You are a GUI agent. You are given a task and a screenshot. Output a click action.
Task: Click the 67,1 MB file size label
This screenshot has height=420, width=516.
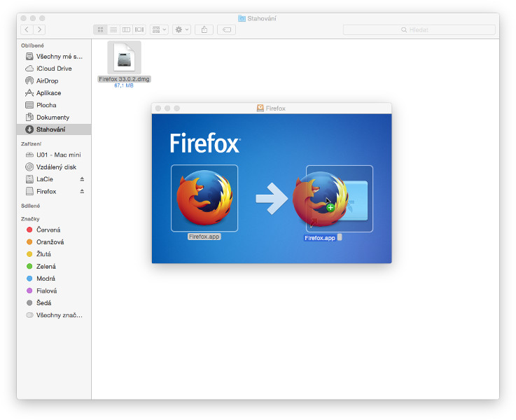point(124,85)
